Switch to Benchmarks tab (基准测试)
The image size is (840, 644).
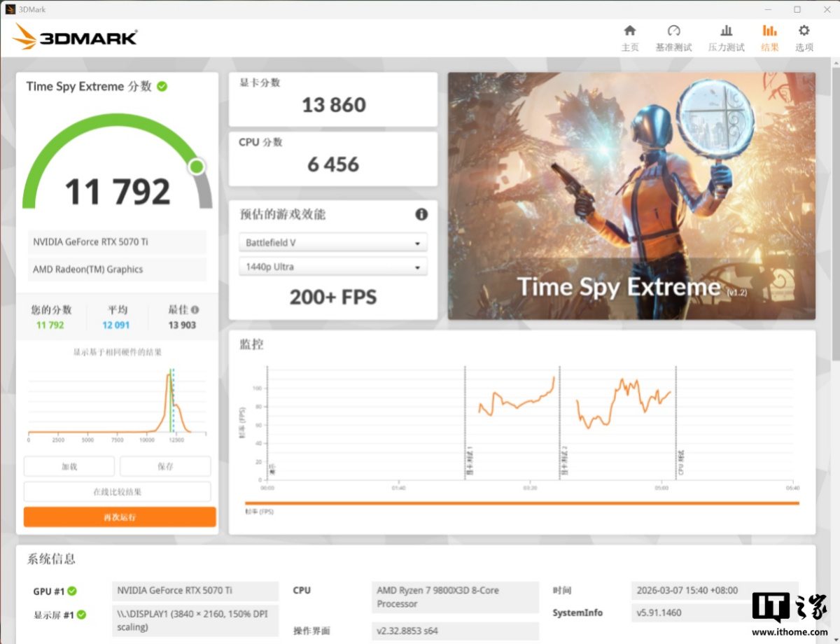pyautogui.click(x=673, y=38)
